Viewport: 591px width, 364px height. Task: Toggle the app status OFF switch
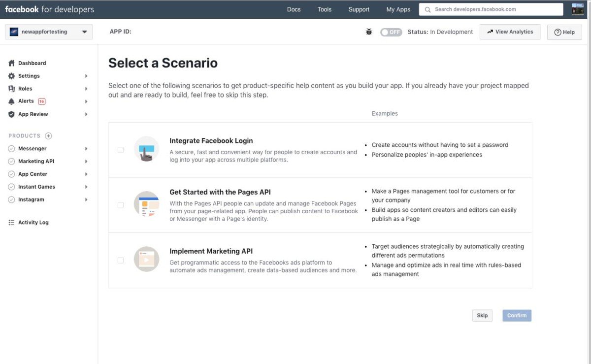[391, 32]
